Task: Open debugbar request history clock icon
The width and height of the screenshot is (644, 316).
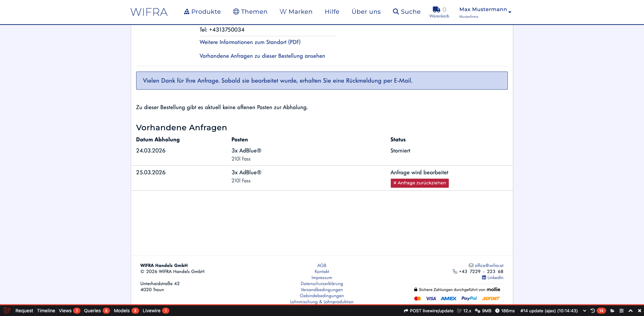Action: point(593,311)
